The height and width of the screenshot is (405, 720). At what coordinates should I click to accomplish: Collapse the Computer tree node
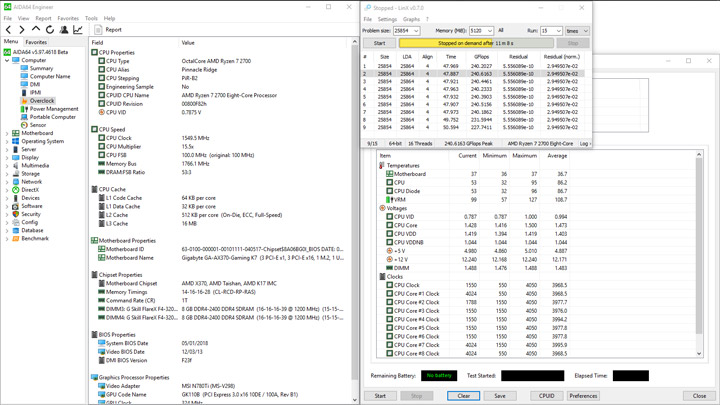(7, 60)
